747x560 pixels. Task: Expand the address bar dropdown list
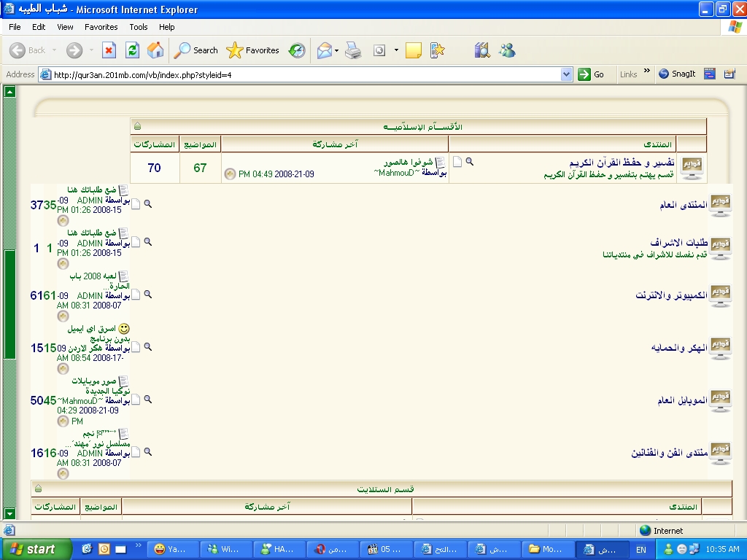click(x=567, y=74)
